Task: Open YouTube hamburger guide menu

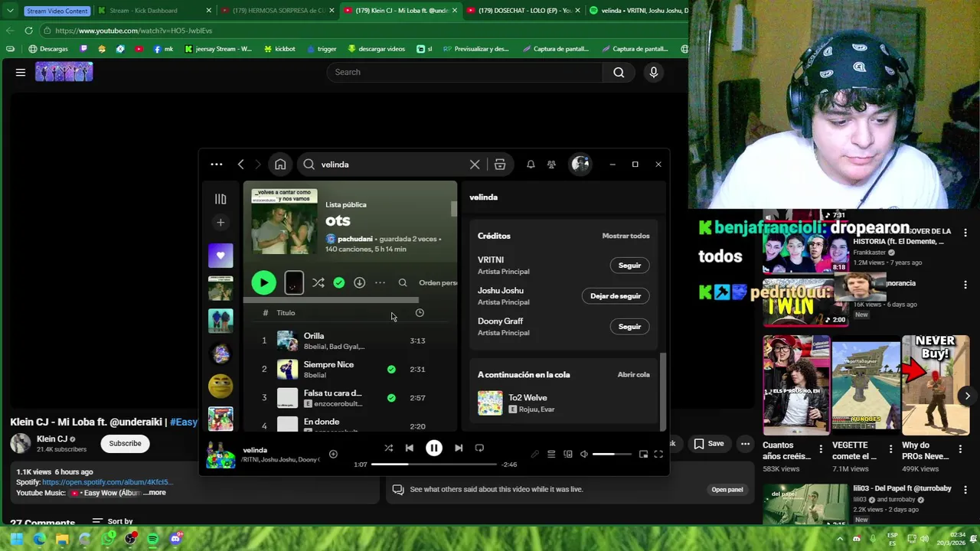Action: click(x=21, y=72)
